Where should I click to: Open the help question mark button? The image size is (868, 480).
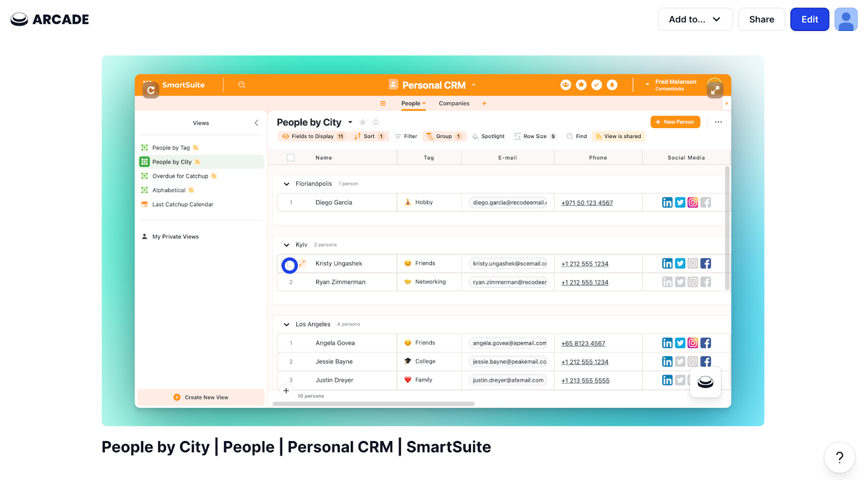tap(839, 458)
